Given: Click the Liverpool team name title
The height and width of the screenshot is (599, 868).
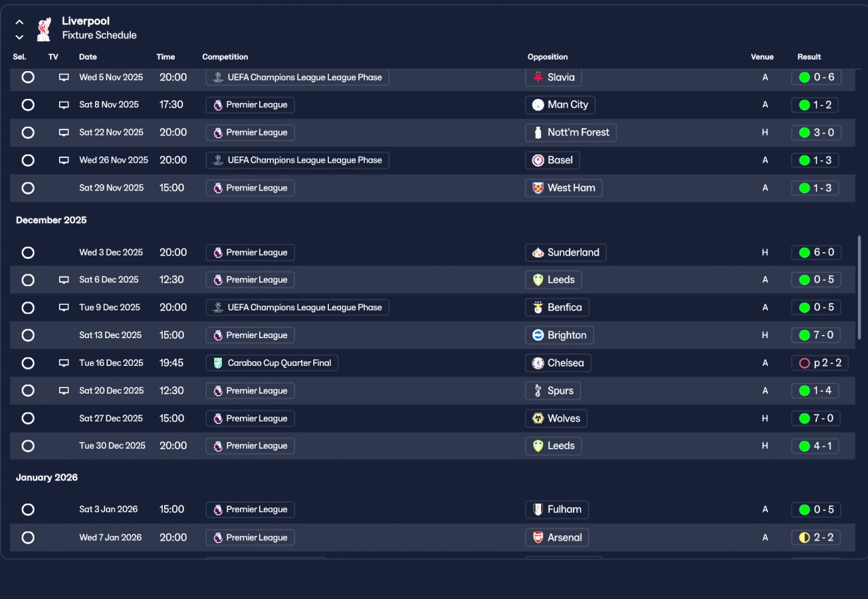Looking at the screenshot, I should (x=85, y=21).
